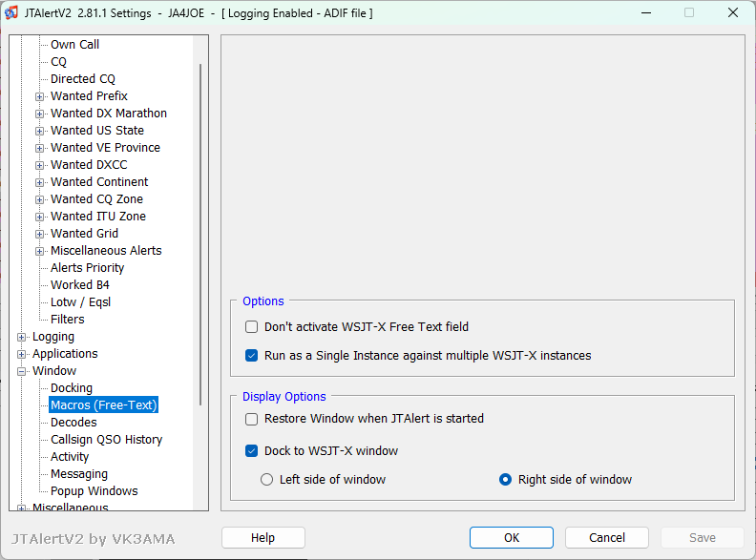Select Miscellaneous Alerts tree label
The height and width of the screenshot is (560, 756).
[x=106, y=251]
